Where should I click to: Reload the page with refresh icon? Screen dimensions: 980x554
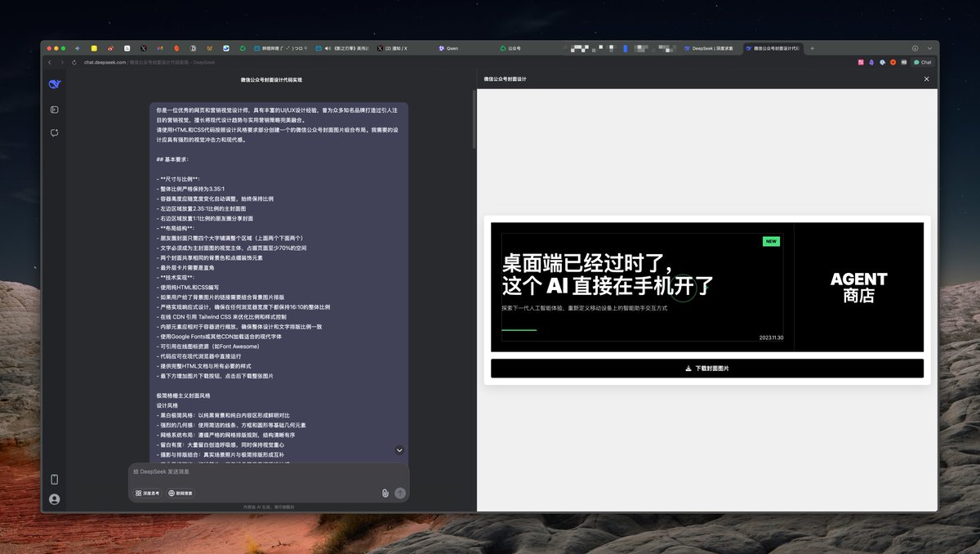[74, 62]
